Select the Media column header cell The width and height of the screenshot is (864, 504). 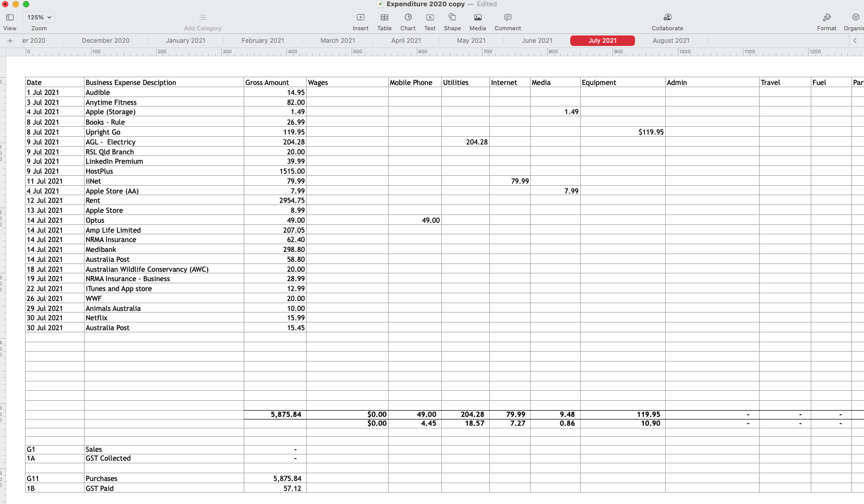click(555, 82)
